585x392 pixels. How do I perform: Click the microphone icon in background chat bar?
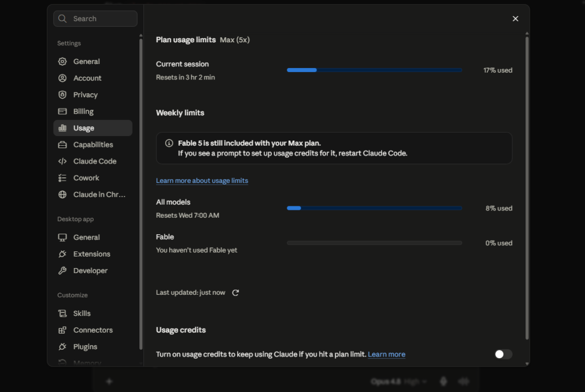click(x=443, y=381)
